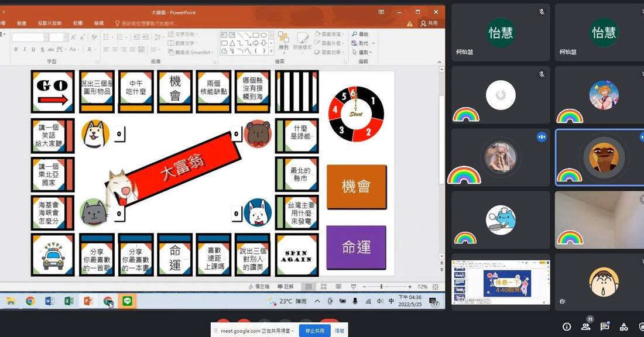644x337 pixels.
Task: Open the 檢視 ribbon tab
Action: (x=98, y=23)
